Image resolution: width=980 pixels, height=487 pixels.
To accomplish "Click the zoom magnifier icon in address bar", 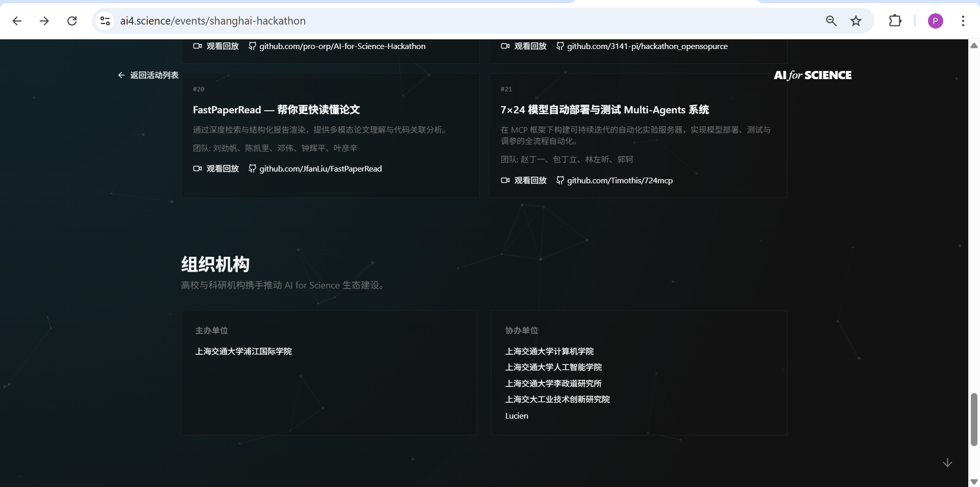I will click(x=831, y=21).
